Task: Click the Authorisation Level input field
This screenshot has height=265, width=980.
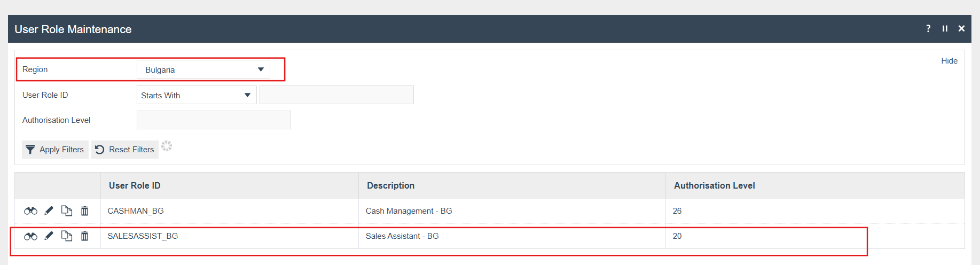Action: coord(214,120)
